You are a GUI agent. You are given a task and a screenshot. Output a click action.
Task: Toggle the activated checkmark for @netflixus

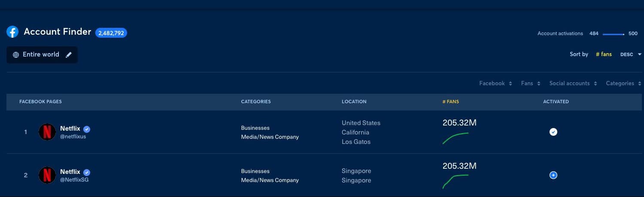(553, 132)
